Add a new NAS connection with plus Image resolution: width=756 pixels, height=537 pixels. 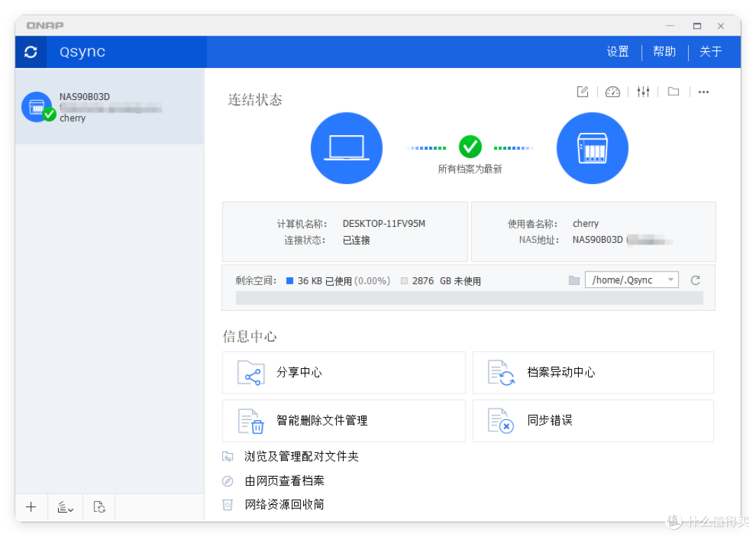coord(31,507)
